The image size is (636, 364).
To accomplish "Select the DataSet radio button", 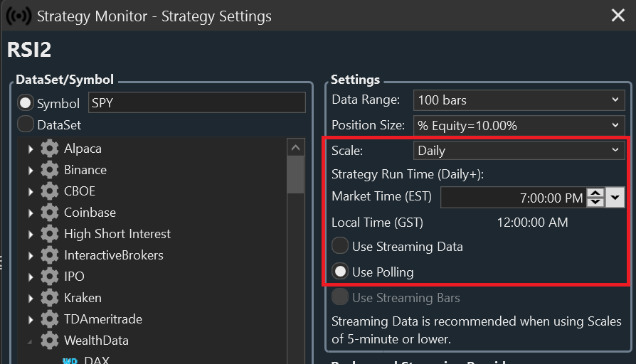I will (x=26, y=124).
